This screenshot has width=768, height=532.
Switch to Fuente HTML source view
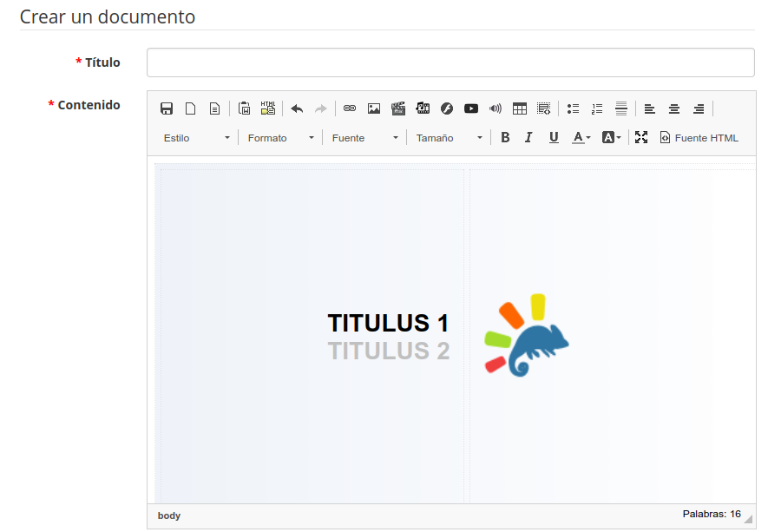pyautogui.click(x=699, y=138)
